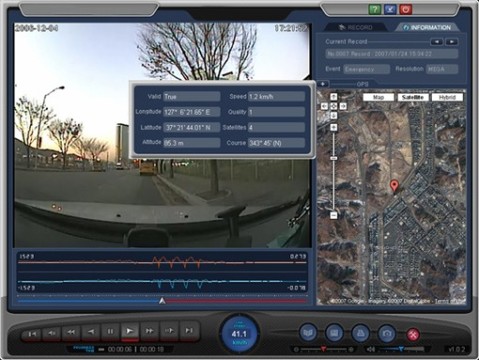Screen dimensions: 479x360
Task: Click the volume slider handle
Action: (401, 349)
